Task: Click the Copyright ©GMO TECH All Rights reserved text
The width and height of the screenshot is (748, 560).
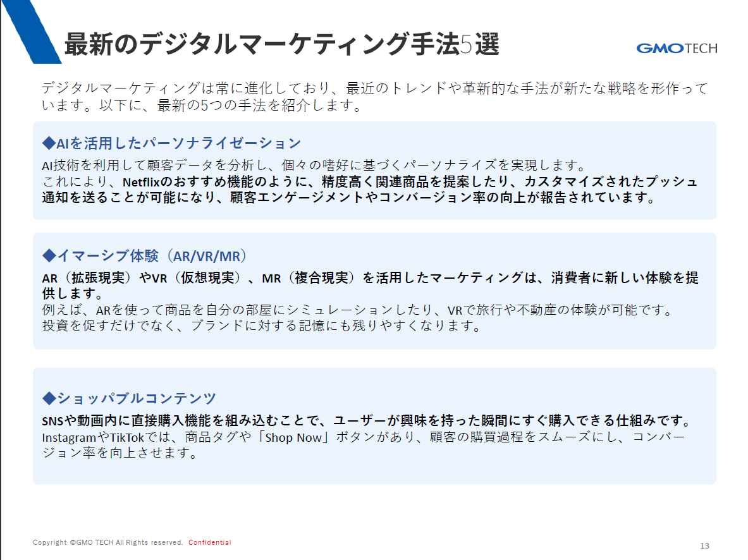Action: coord(108,542)
